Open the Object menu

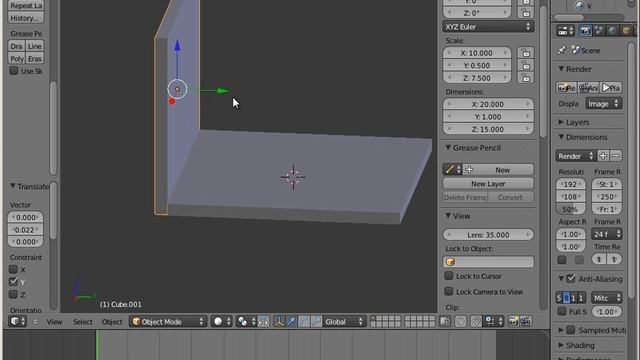pyautogui.click(x=112, y=322)
